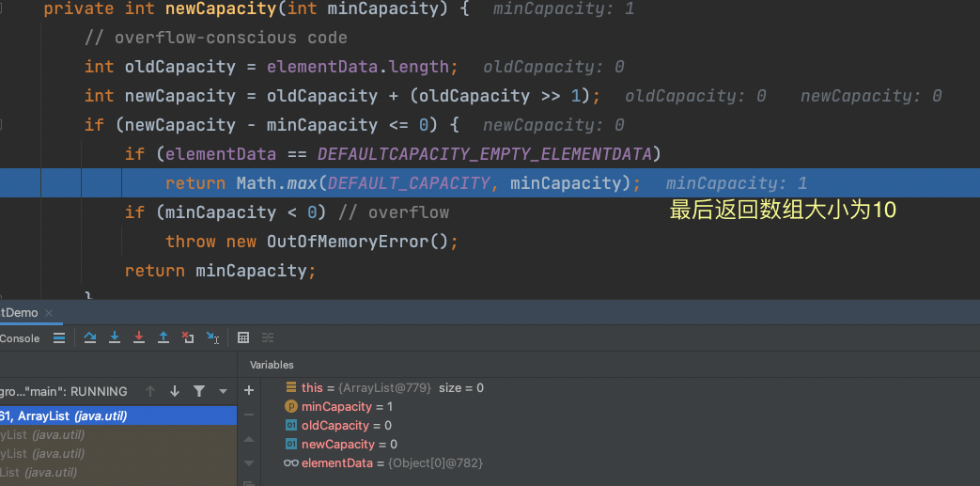
Task: Click the 'if (newCapacity - minCapacity <= 0)' line
Action: pyautogui.click(x=272, y=125)
